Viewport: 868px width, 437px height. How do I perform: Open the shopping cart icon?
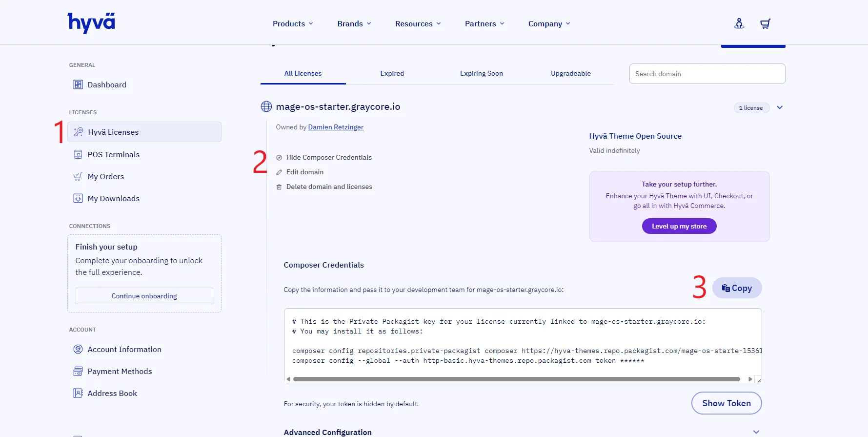(765, 23)
